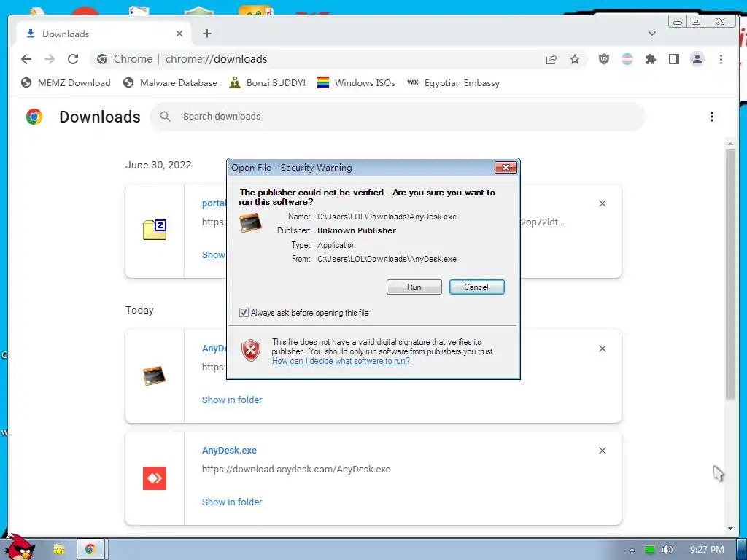
Task: Toggle the Chrome side panel icon
Action: 673,59
